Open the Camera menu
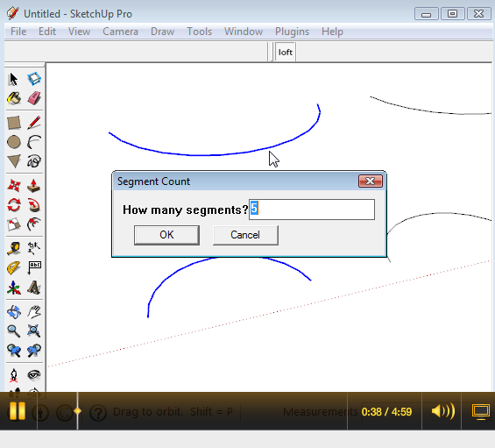The image size is (495, 448). (x=120, y=32)
